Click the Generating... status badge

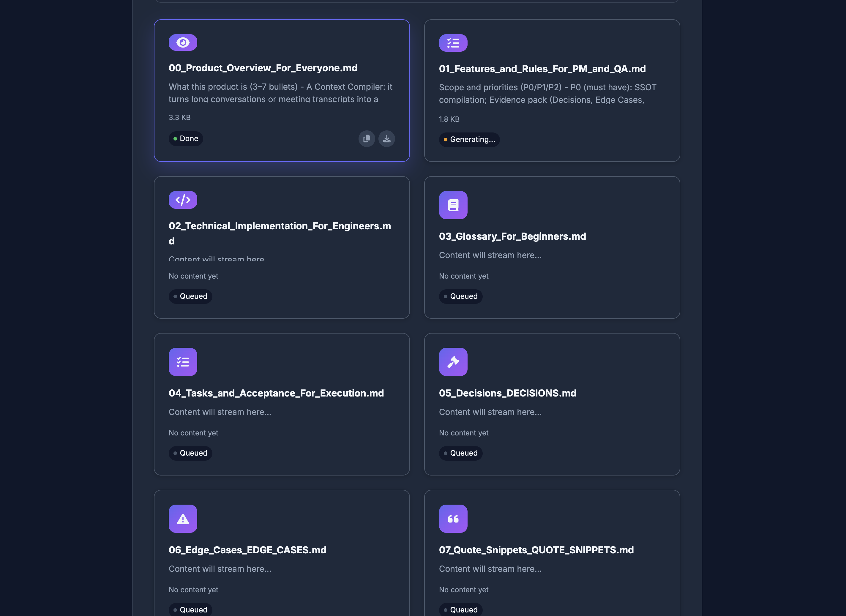click(x=469, y=140)
